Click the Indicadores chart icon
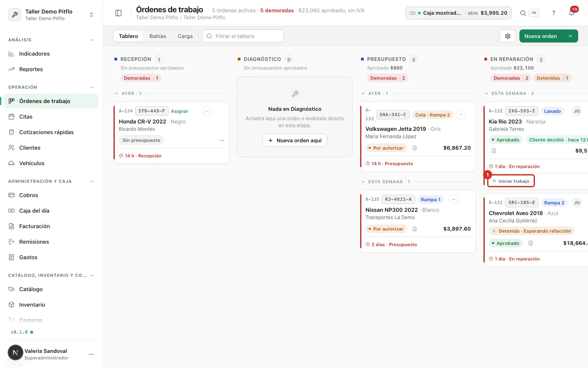 (x=11, y=54)
